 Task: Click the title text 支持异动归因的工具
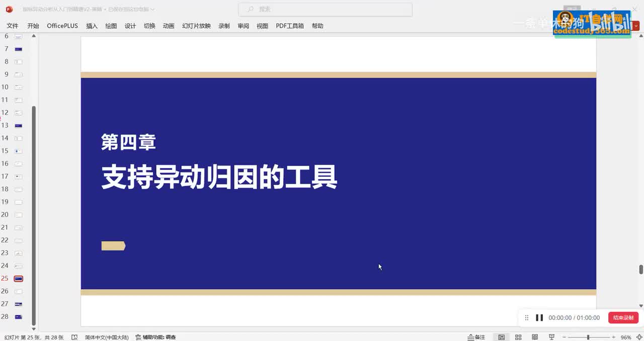(219, 177)
